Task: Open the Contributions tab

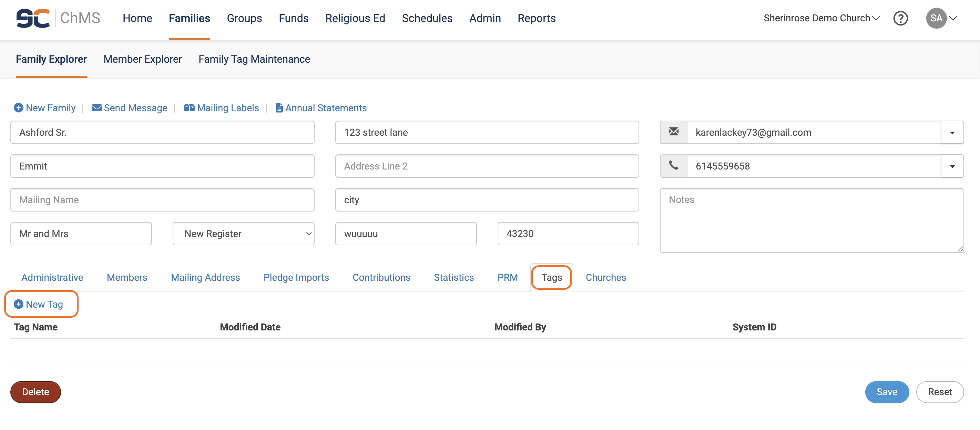Action: (x=381, y=277)
